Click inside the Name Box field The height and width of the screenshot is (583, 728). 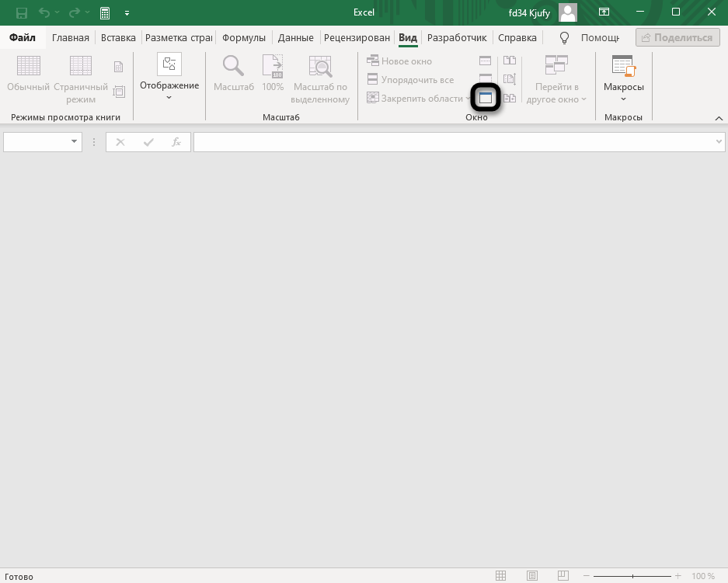point(37,142)
